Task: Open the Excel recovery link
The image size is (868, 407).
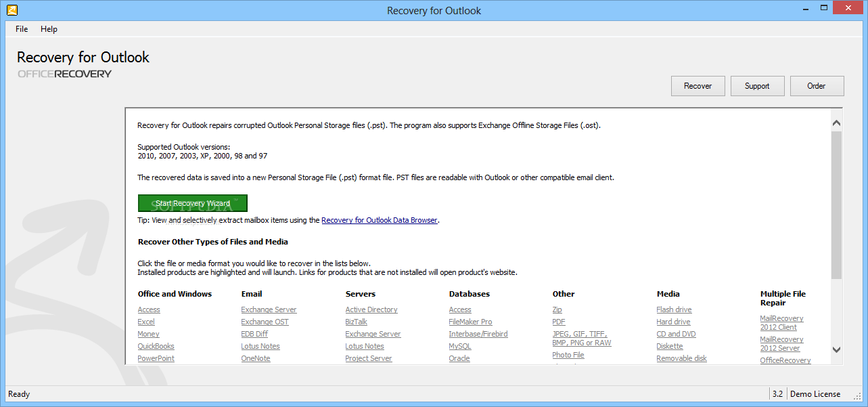Action: click(x=146, y=322)
